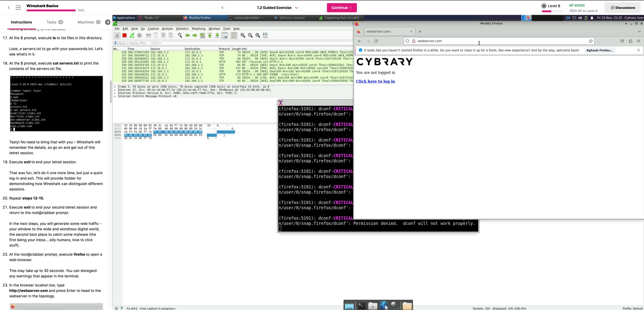Expand Internet Protocol Version 6 details
Viewport: 644px width, 310px height.
(x=115, y=93)
